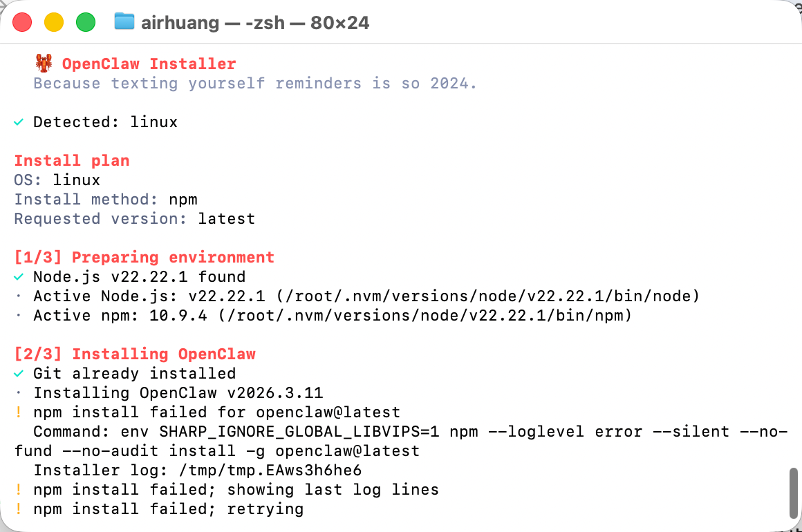Image resolution: width=802 pixels, height=532 pixels.
Task: Close the terminal window with the red button
Action: [22, 22]
